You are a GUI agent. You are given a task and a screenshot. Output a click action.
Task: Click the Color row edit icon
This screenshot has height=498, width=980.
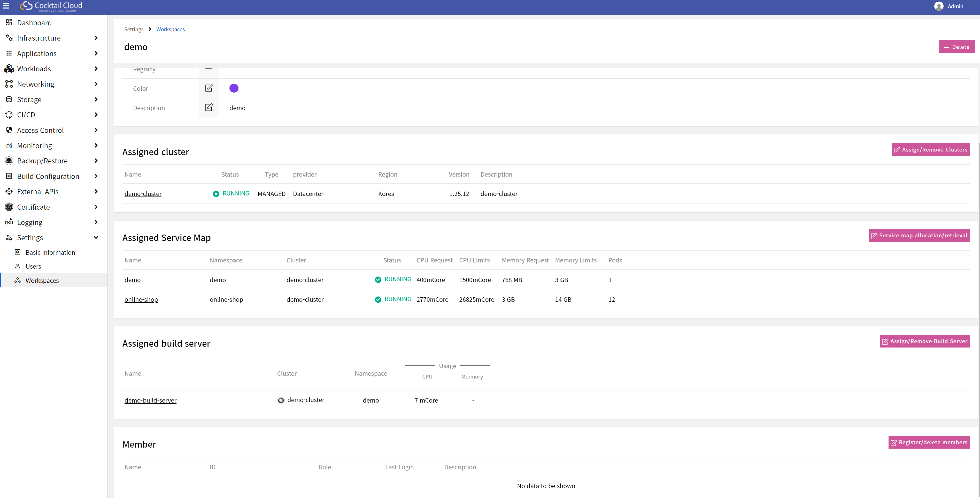tap(209, 88)
